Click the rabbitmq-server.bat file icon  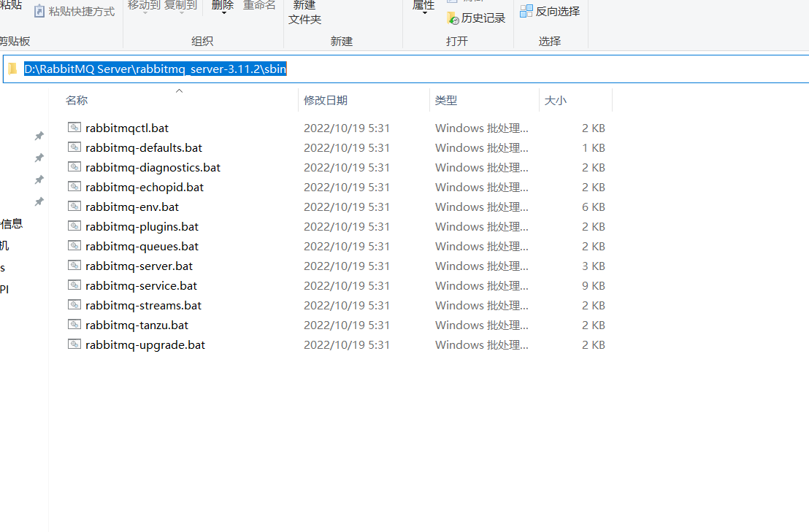(74, 265)
